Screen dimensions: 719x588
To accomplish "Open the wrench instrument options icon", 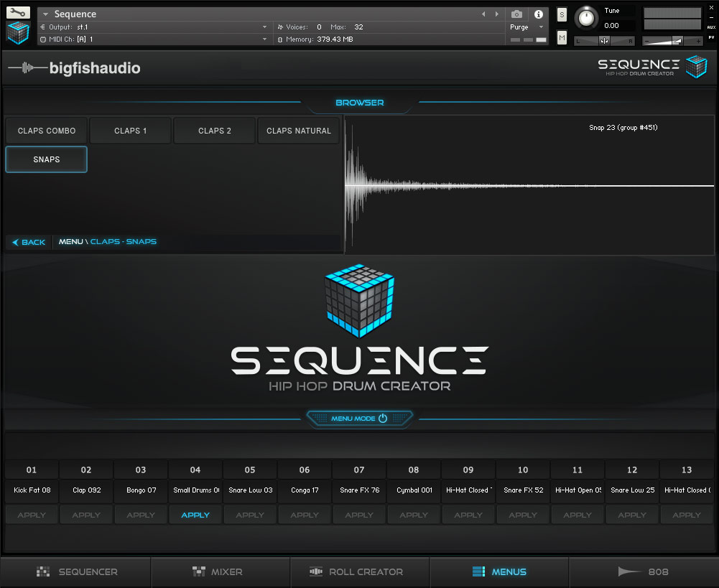I will [18, 12].
